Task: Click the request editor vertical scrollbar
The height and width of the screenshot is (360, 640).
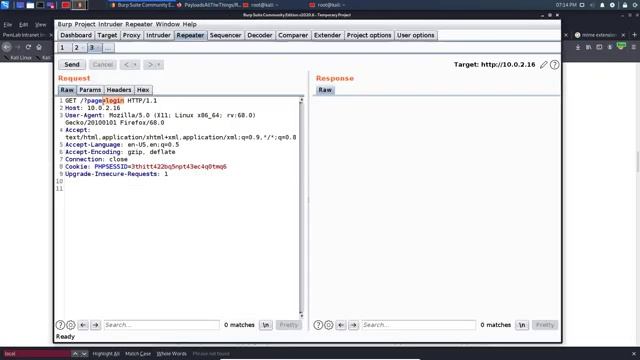Action: point(301,207)
